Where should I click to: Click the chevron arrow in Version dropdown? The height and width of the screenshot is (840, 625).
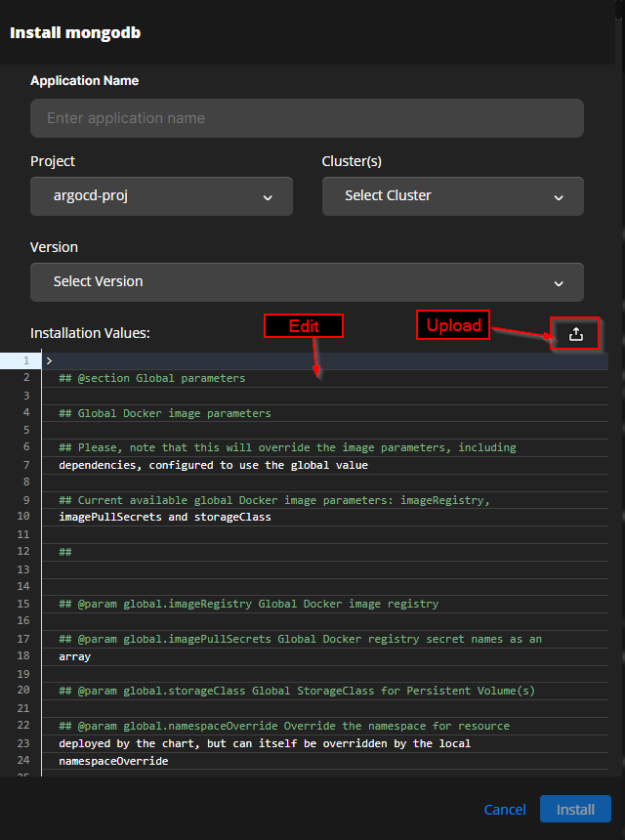click(x=559, y=283)
